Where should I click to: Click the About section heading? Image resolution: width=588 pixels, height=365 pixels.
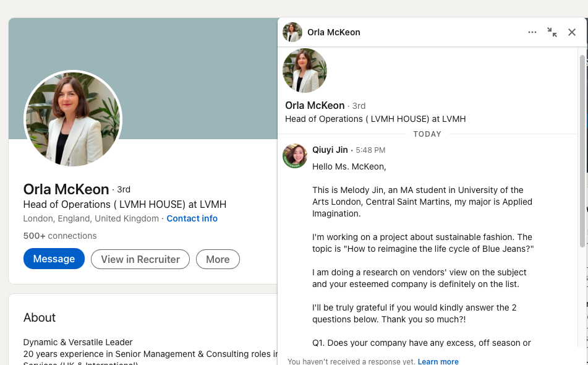40,318
